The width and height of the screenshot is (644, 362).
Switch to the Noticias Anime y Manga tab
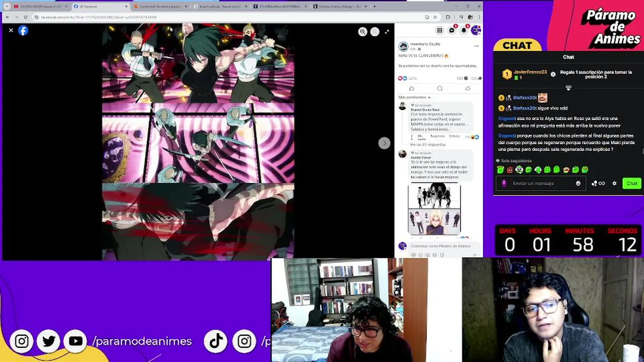[x=340, y=7]
